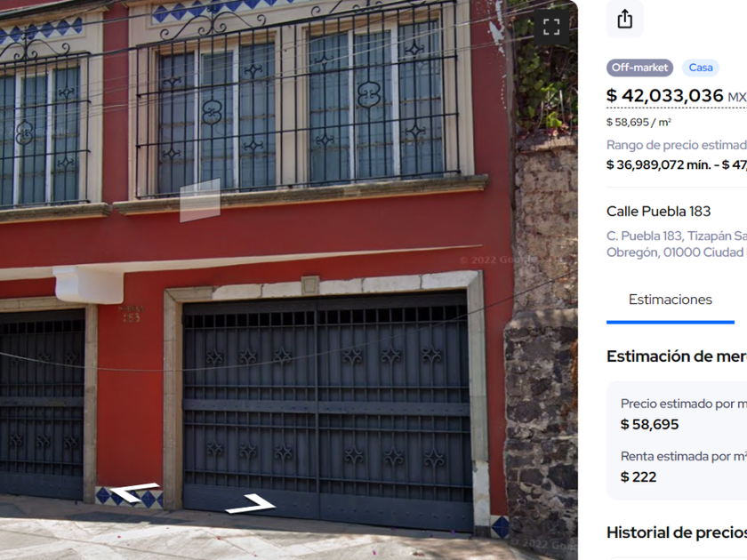Viewport: 747px width, 560px height.
Task: Select the $ 58,695 / m² text under the price
Action: 639,123
